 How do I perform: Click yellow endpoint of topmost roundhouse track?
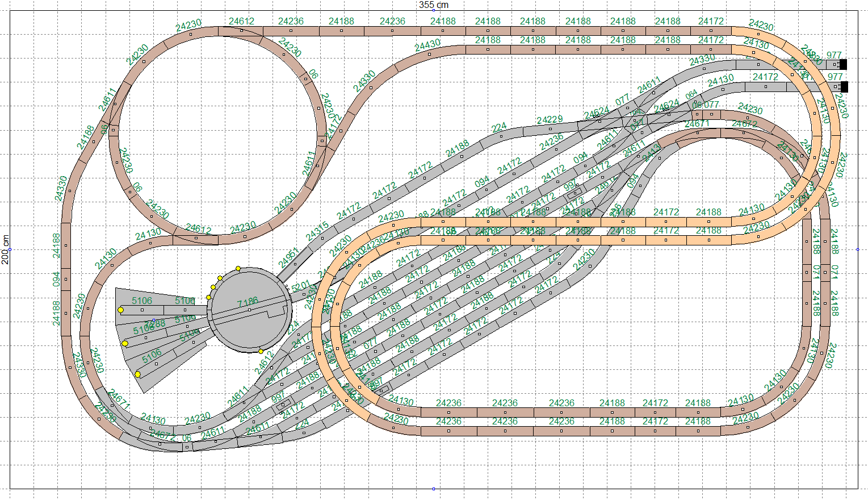pos(120,310)
